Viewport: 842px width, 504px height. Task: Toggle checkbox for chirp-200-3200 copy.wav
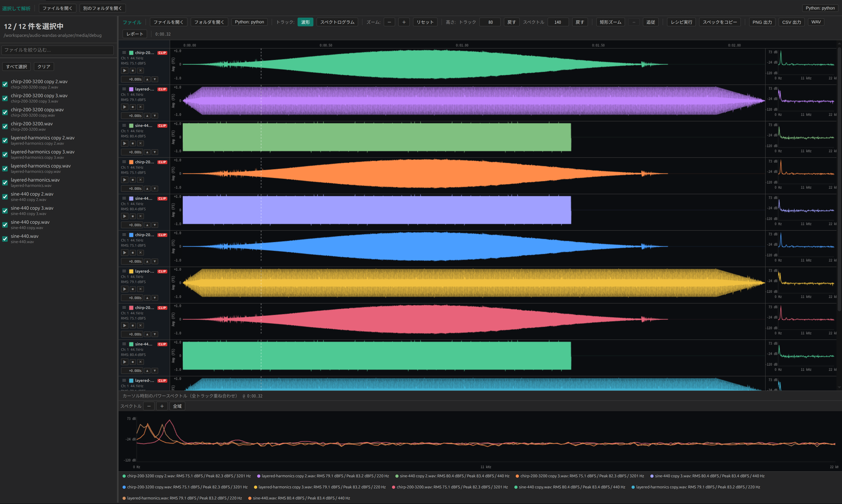[5, 112]
